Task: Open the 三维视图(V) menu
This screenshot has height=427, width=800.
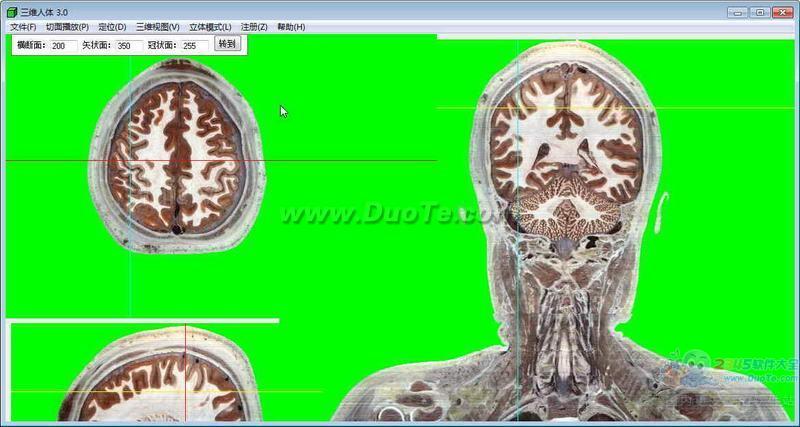Action: pos(158,27)
